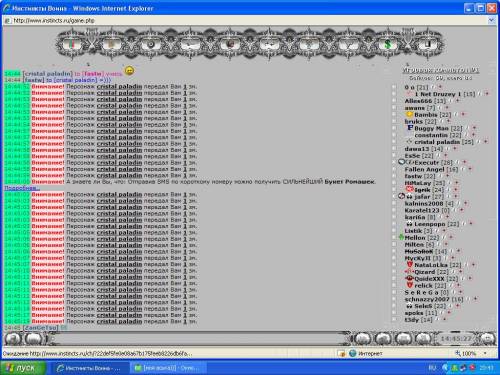Click the red plus icon next to Bambis
Viewport: 500px width, 375px height.
(x=463, y=115)
